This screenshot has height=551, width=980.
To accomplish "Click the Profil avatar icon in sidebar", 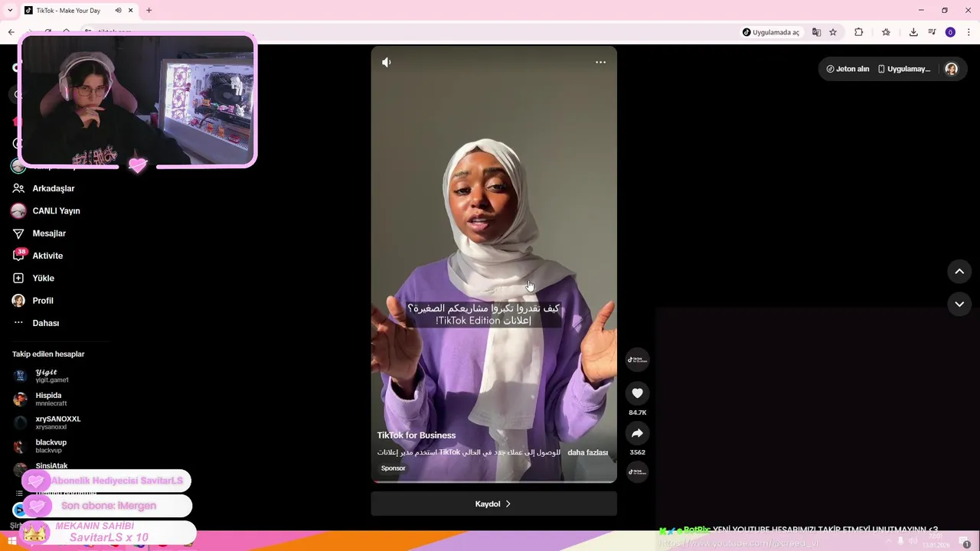I will [x=18, y=301].
